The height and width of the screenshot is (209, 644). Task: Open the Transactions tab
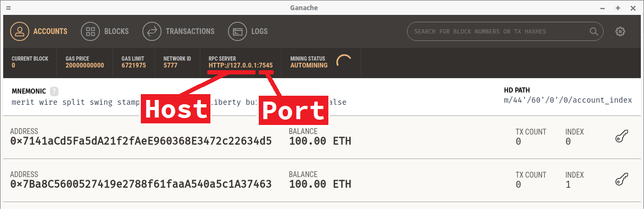click(178, 31)
